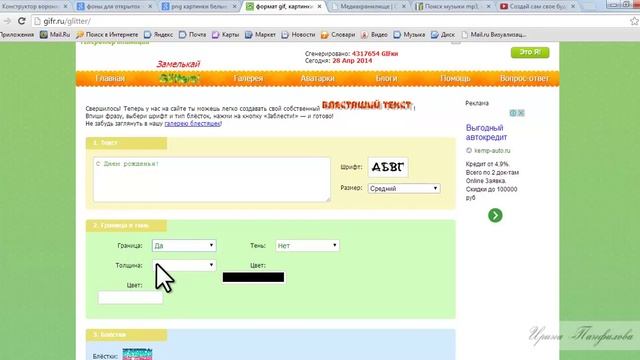The image size is (640, 360).
Task: Switch to the Создай сам свое YouTube tab
Action: pyautogui.click(x=537, y=7)
